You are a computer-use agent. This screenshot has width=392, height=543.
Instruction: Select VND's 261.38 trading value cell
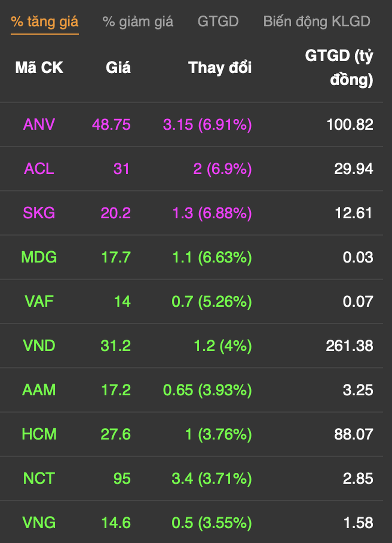click(350, 346)
